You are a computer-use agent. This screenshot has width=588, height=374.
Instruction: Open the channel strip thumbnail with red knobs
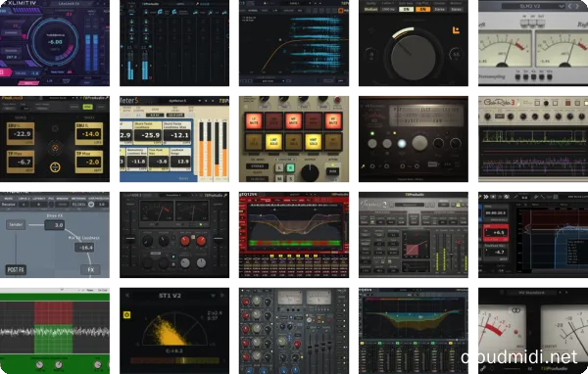tap(294, 331)
